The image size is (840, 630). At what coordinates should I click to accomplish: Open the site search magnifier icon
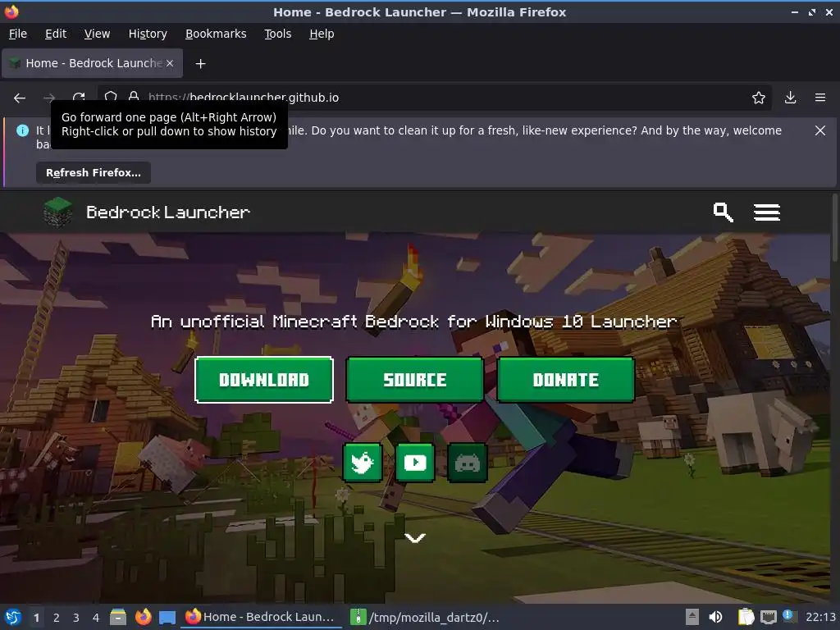723,212
